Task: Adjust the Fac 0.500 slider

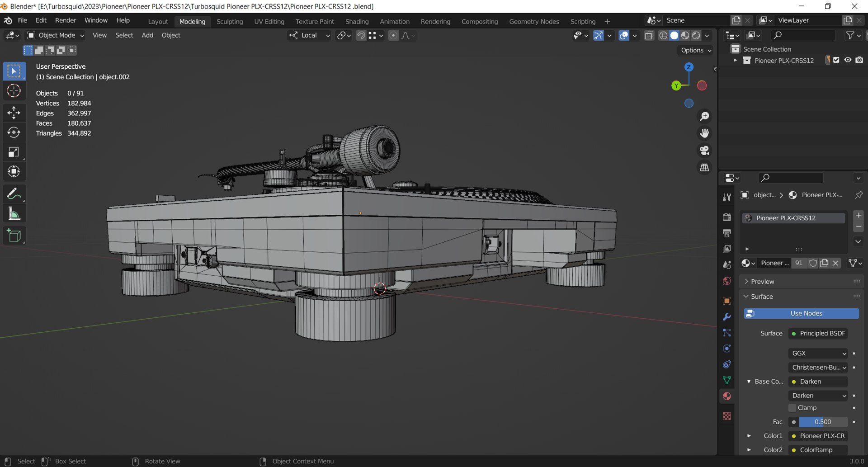Action: pyautogui.click(x=823, y=422)
